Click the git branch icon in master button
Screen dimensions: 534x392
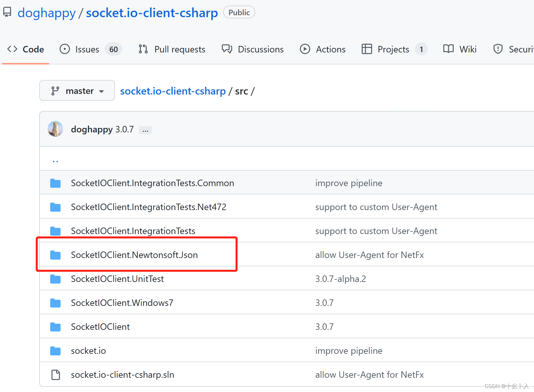[x=55, y=91]
